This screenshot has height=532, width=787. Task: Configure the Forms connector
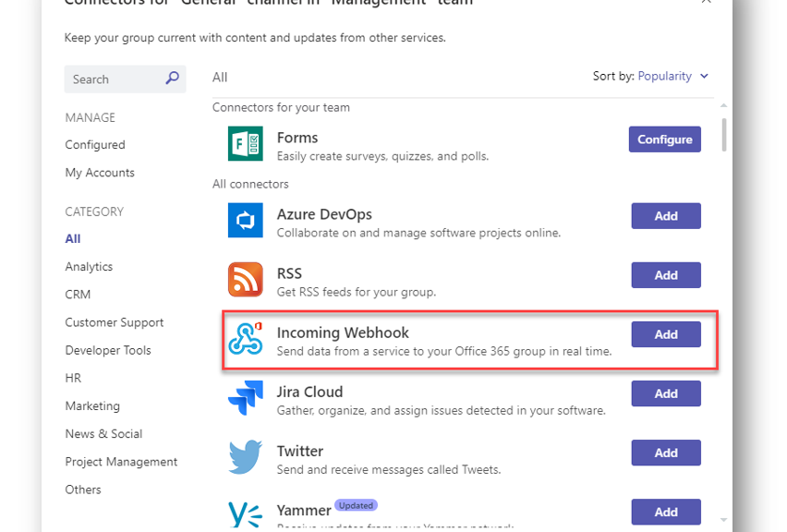coord(664,139)
